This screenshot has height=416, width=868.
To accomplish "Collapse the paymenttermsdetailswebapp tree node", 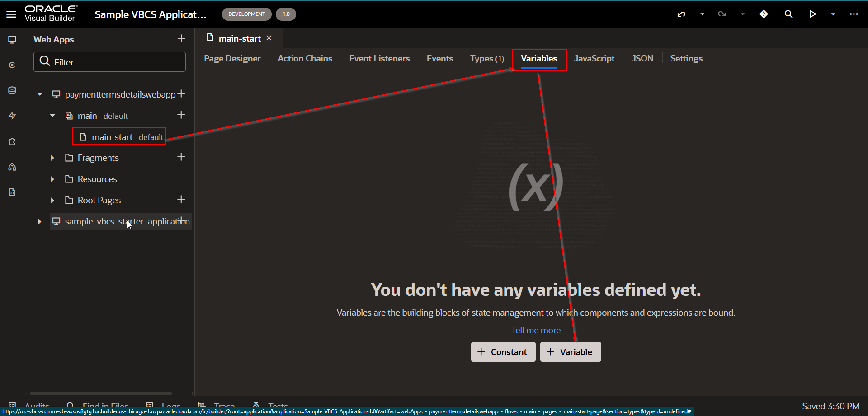I will click(x=40, y=94).
